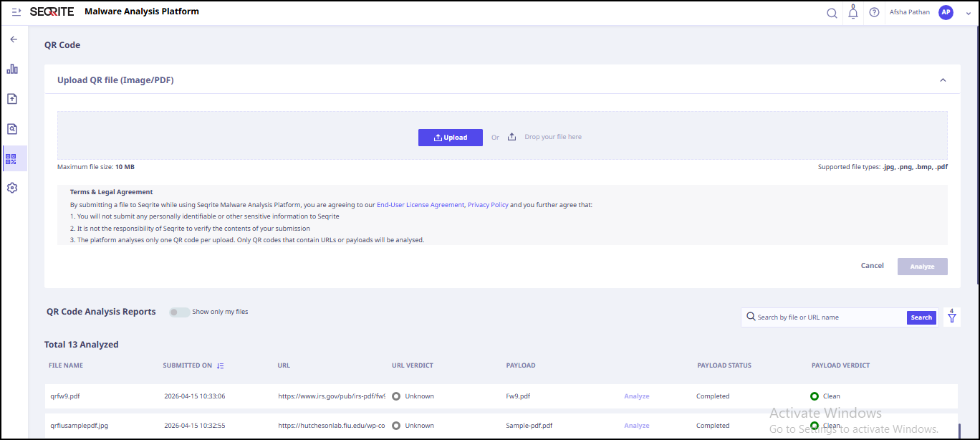980x440 pixels.
Task: Open the Privacy Policy link
Action: coord(488,205)
